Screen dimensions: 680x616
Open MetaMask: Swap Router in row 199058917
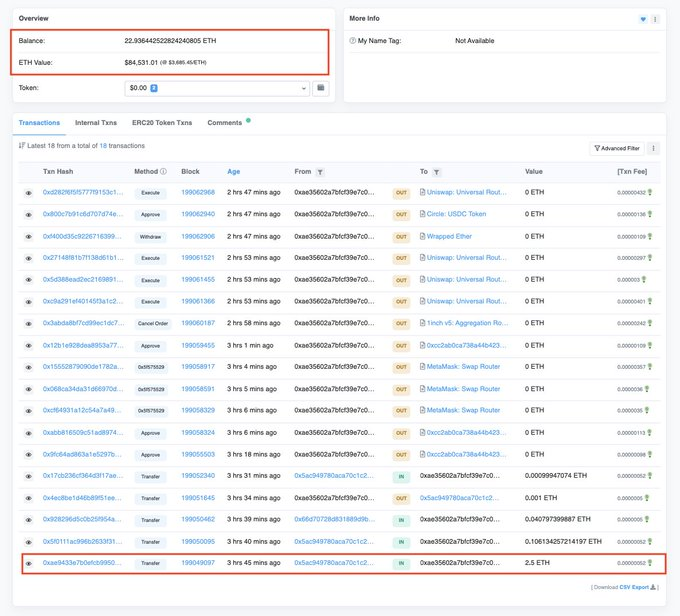(463, 367)
